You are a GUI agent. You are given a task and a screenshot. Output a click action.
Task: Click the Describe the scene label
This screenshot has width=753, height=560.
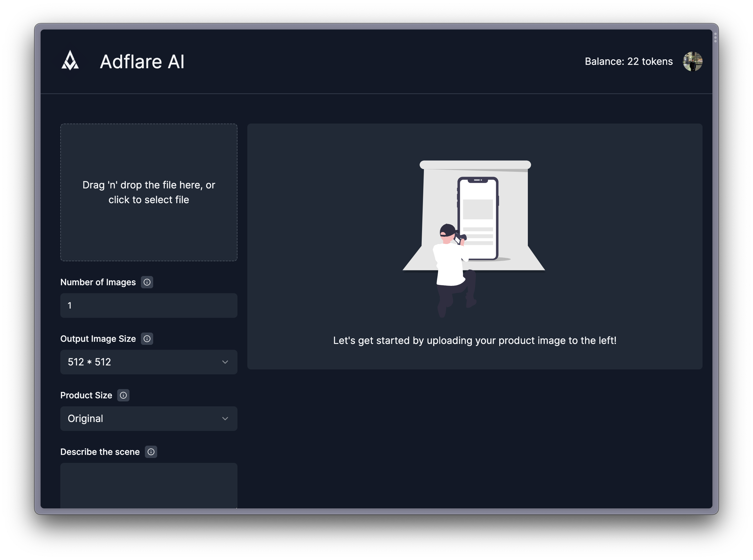click(x=100, y=452)
